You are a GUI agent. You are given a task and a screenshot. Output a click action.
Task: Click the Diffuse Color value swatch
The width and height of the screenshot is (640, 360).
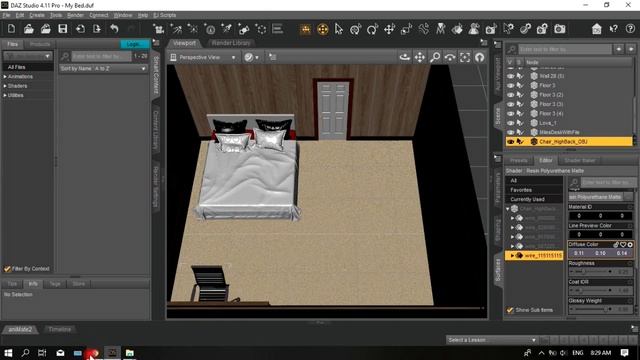[x=600, y=253]
